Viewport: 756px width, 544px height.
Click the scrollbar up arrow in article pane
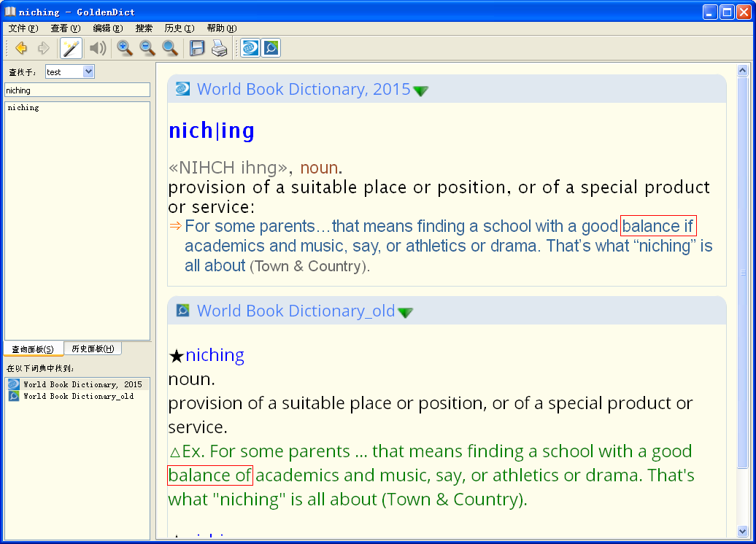point(743,70)
